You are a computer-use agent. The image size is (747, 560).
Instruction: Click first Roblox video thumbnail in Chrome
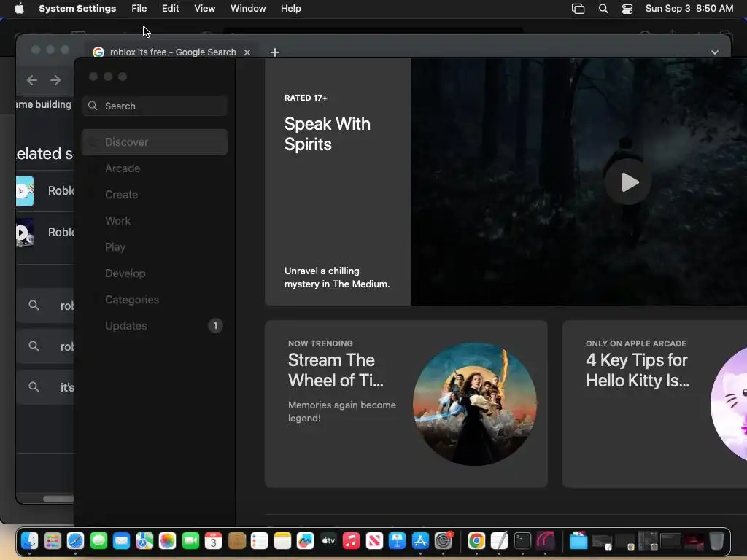(25, 191)
